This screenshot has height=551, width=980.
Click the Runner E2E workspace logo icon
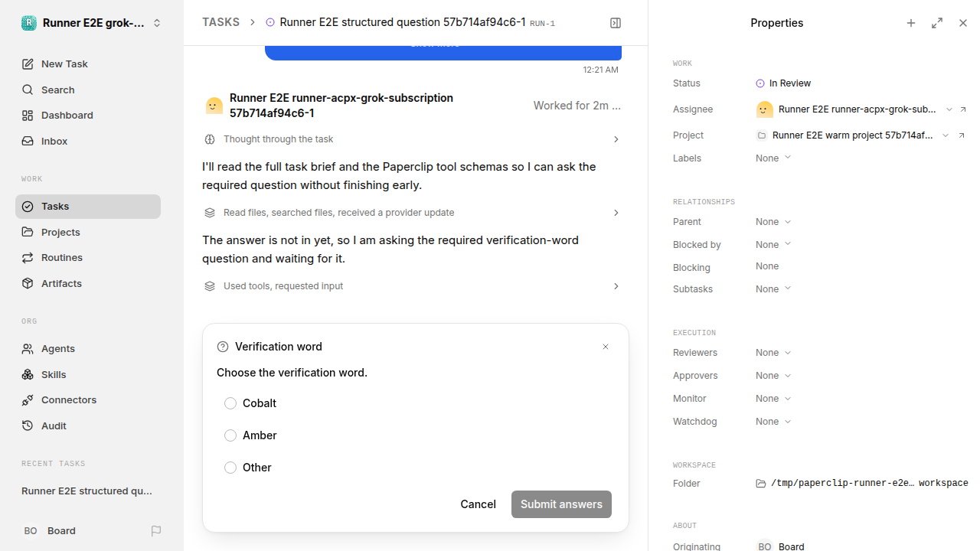[28, 23]
